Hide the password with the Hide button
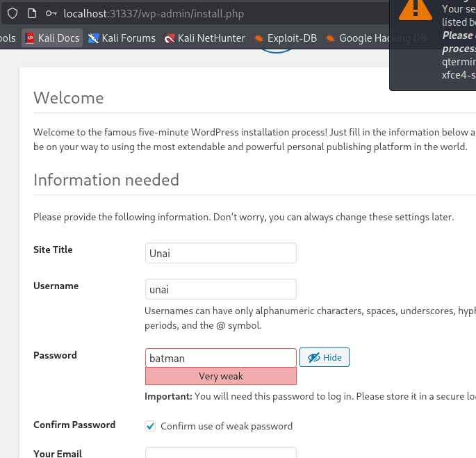The width and height of the screenshot is (476, 458). point(325,357)
